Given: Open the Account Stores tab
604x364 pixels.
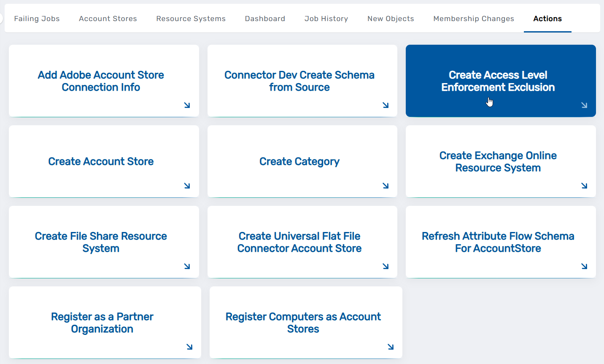Looking at the screenshot, I should (x=108, y=19).
